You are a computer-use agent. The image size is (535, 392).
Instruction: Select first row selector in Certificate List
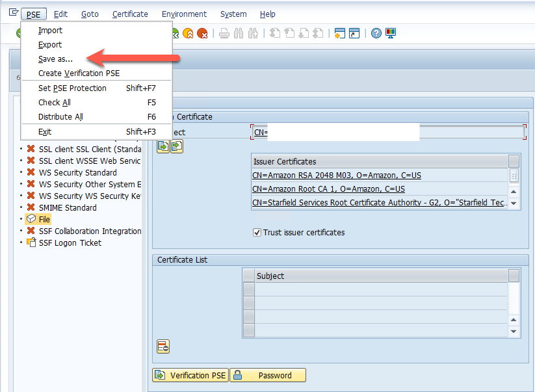coord(248,290)
